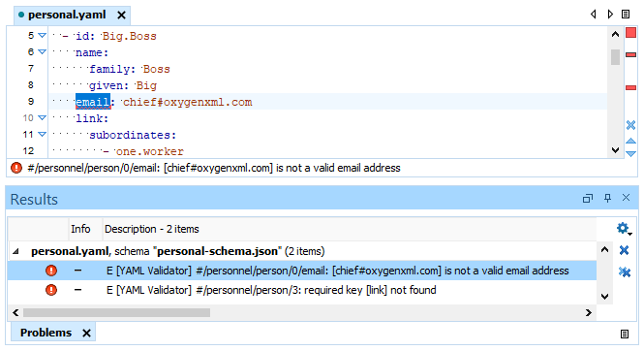Click the family: Boss line

[x=130, y=69]
